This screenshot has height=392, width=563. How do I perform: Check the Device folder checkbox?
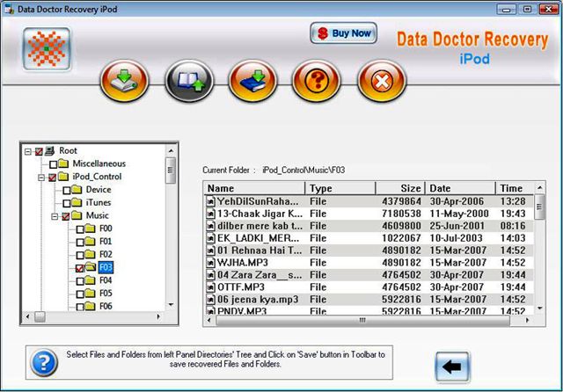point(67,191)
